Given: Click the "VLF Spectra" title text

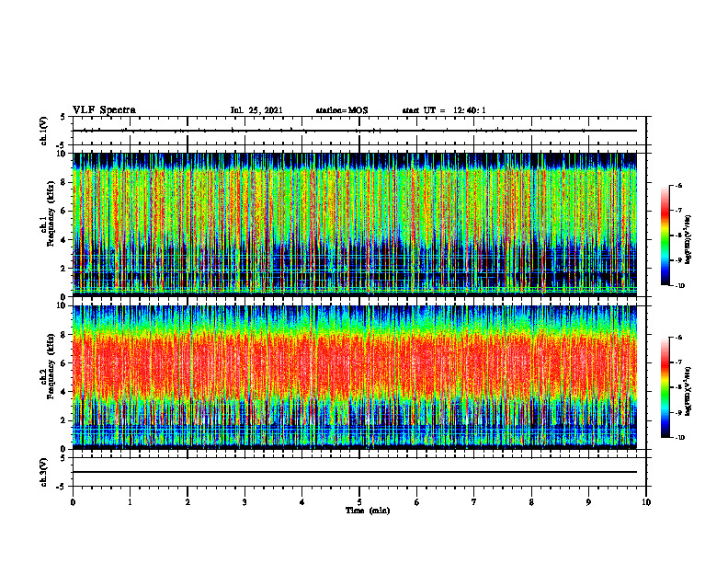Looking at the screenshot, I should pos(104,110).
